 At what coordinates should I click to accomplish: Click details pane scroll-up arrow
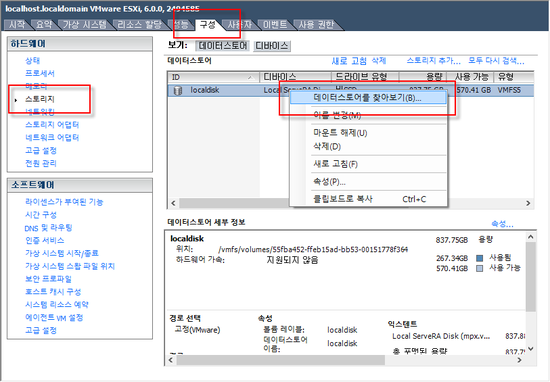pos(530,237)
